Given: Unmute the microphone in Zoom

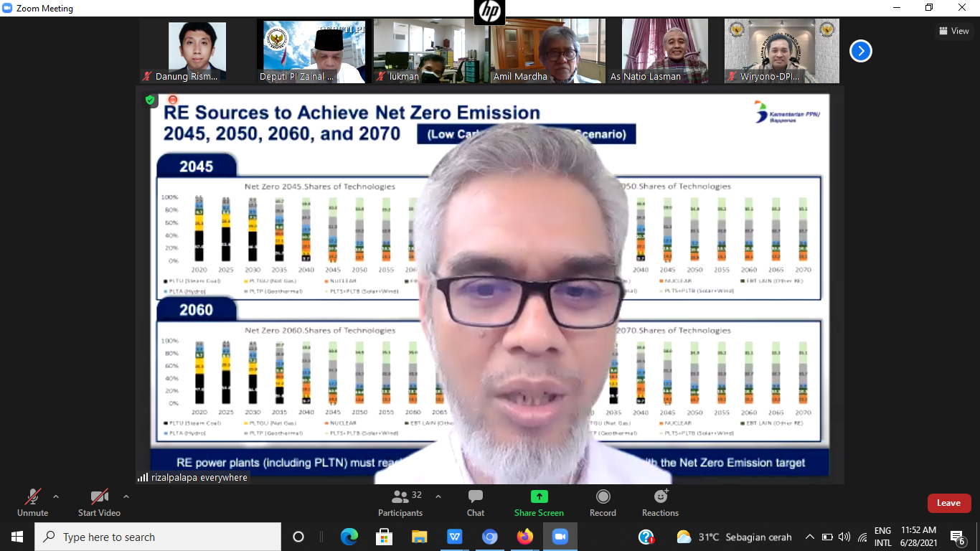Looking at the screenshot, I should tap(32, 502).
